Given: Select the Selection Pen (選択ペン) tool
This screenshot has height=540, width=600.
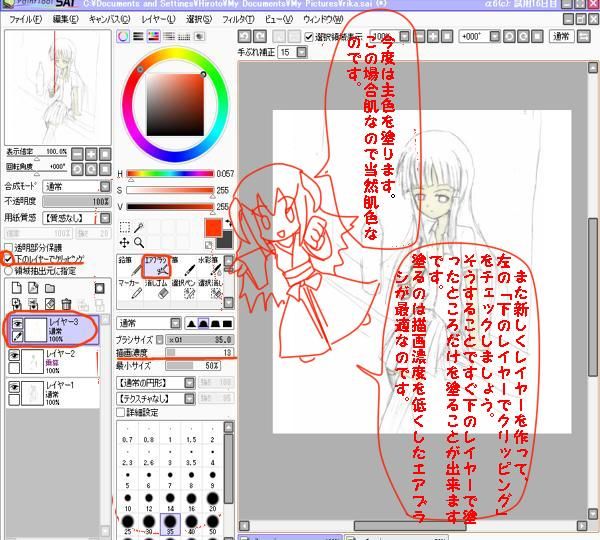Looking at the screenshot, I should [183, 289].
